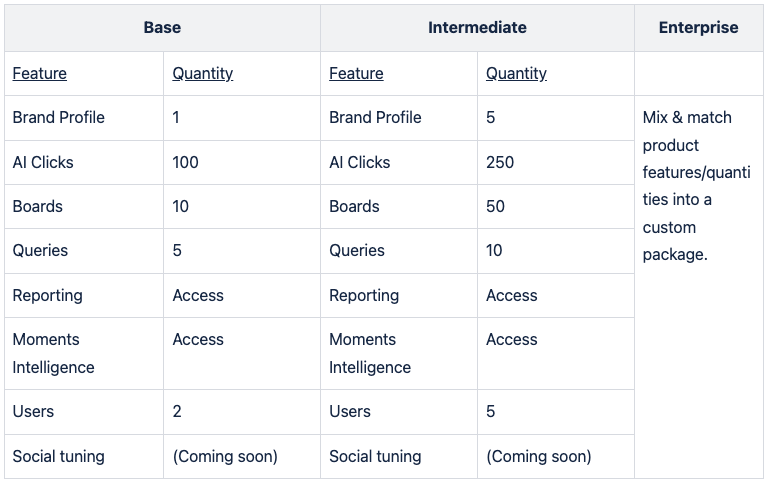Select the Enterprise column header
The image size is (769, 481).
698,28
